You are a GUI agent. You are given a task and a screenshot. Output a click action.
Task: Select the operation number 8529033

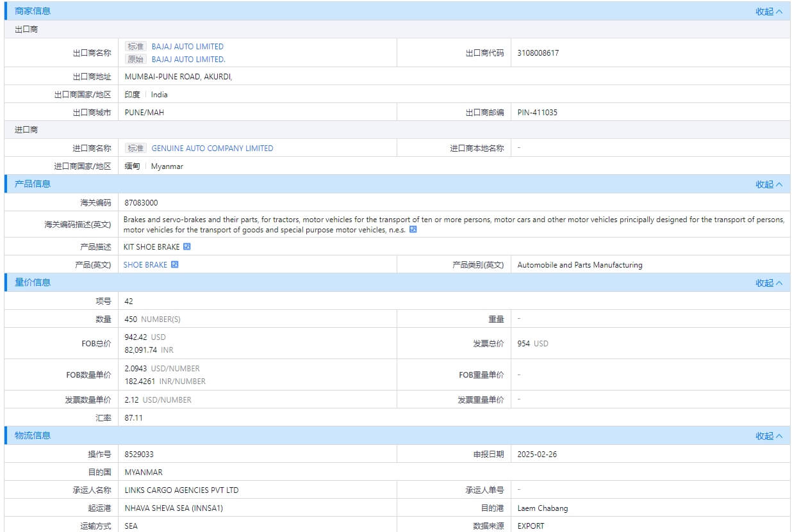coord(139,455)
